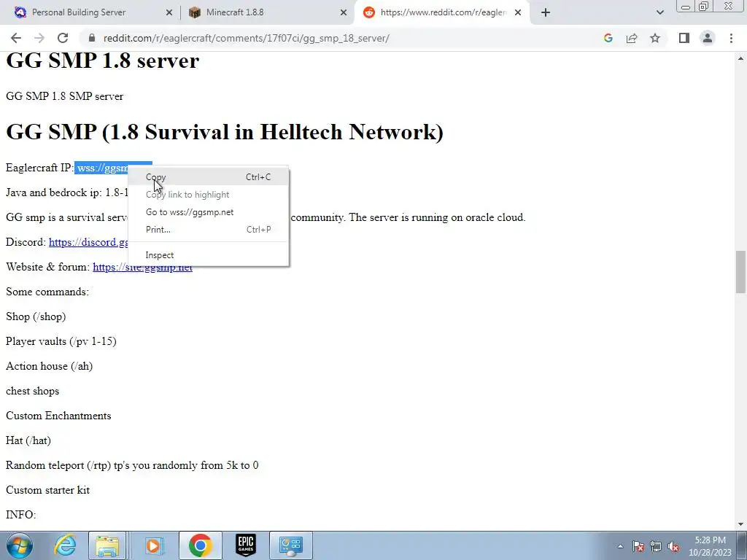Screen dimensions: 747x560
Task: Close the reddit.com tab
Action: pyautogui.click(x=519, y=12)
